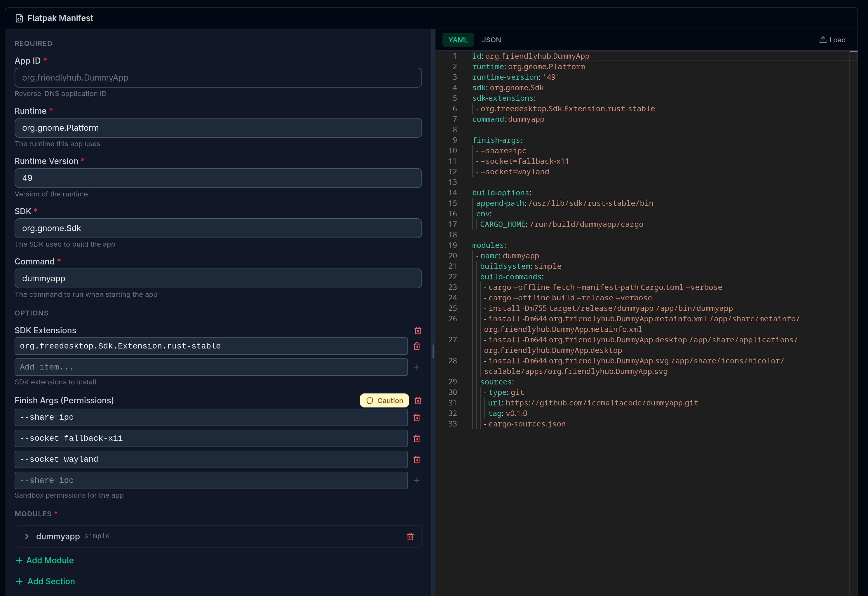Click Add Module

[44, 560]
